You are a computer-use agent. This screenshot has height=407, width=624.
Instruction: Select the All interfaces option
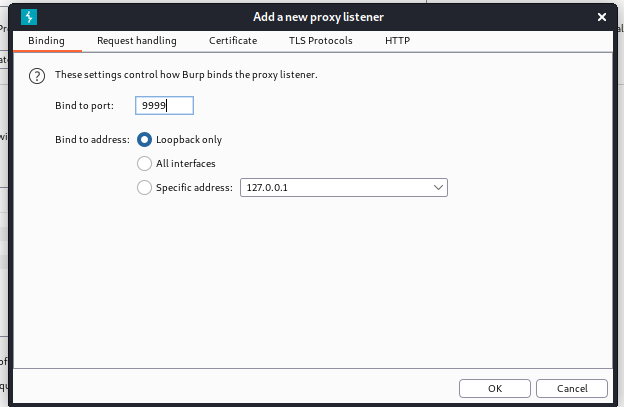click(x=145, y=163)
